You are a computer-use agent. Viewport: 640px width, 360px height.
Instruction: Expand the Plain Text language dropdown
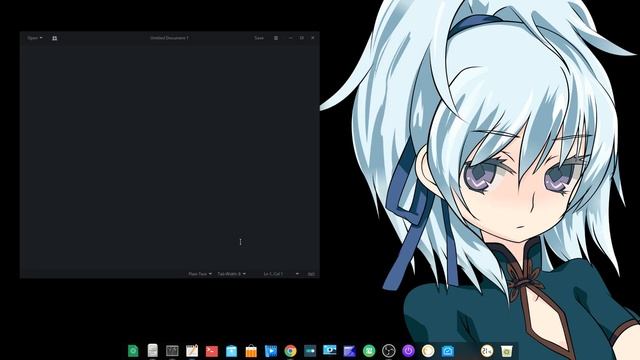(x=200, y=274)
